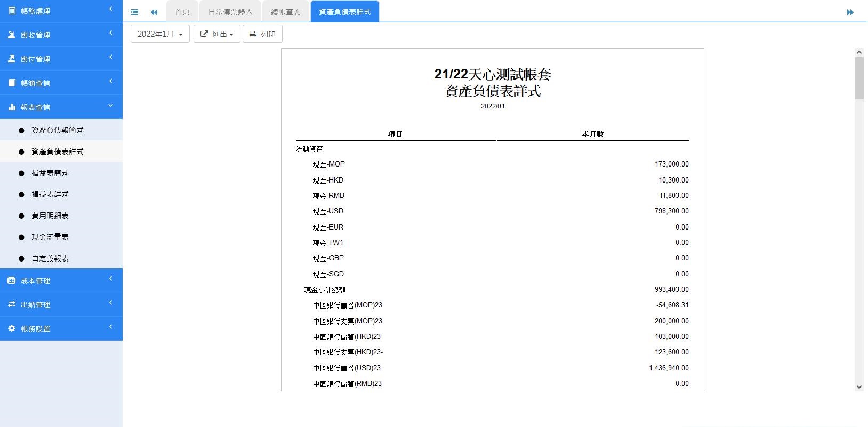Switch to the 日常傳票錄入 tab
This screenshot has width=868, height=427.
pos(230,12)
